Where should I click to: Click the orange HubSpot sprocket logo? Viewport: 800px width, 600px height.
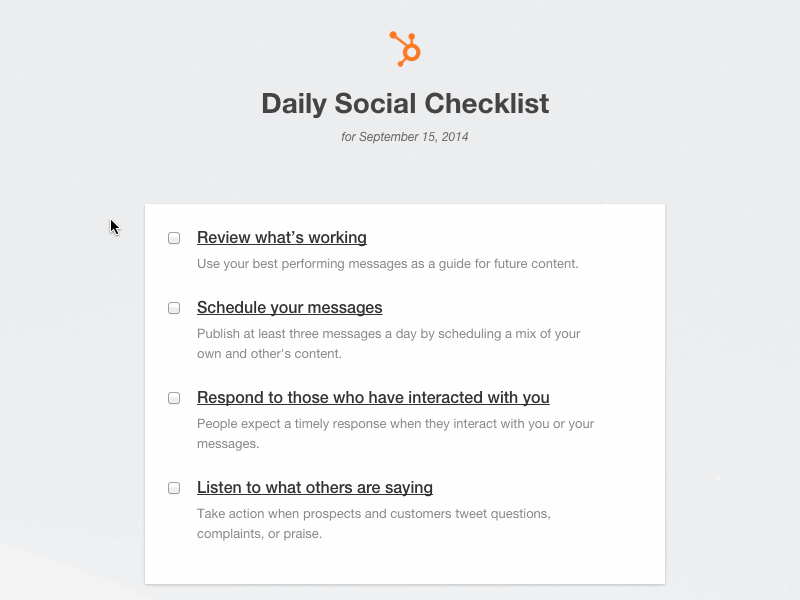click(404, 47)
